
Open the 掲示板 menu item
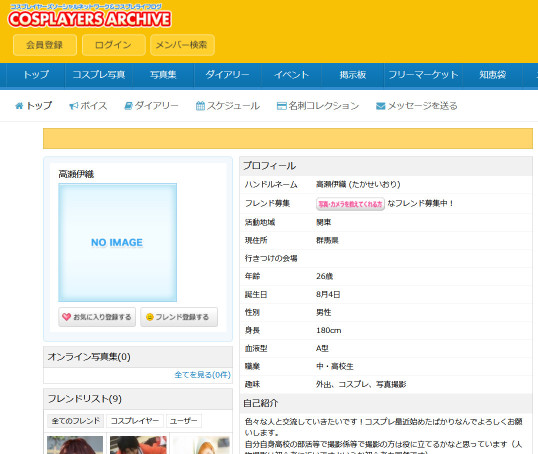[x=353, y=75]
